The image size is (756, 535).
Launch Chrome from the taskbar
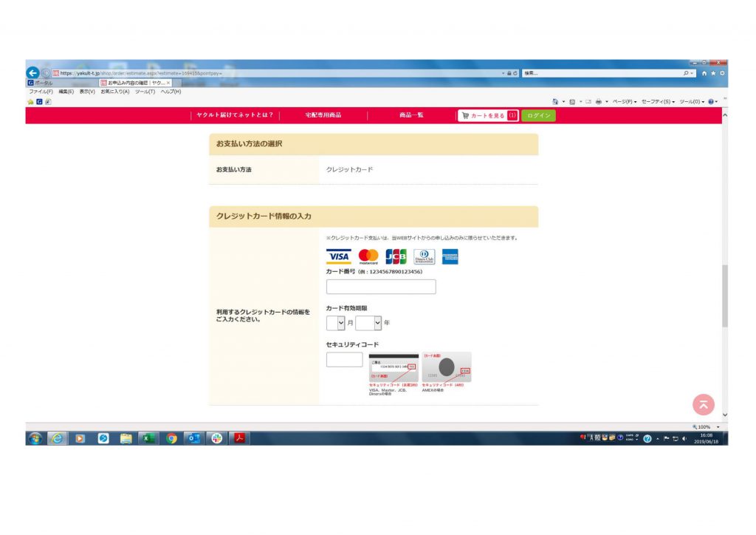click(171, 438)
